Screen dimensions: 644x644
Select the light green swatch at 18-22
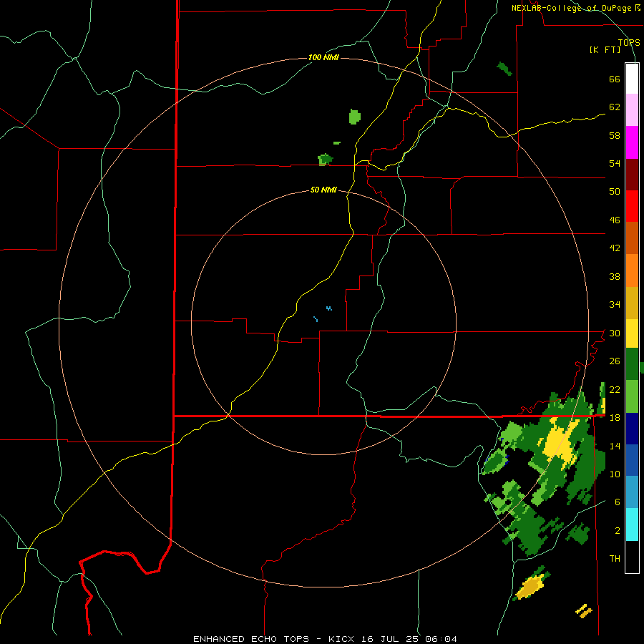pyautogui.click(x=632, y=396)
